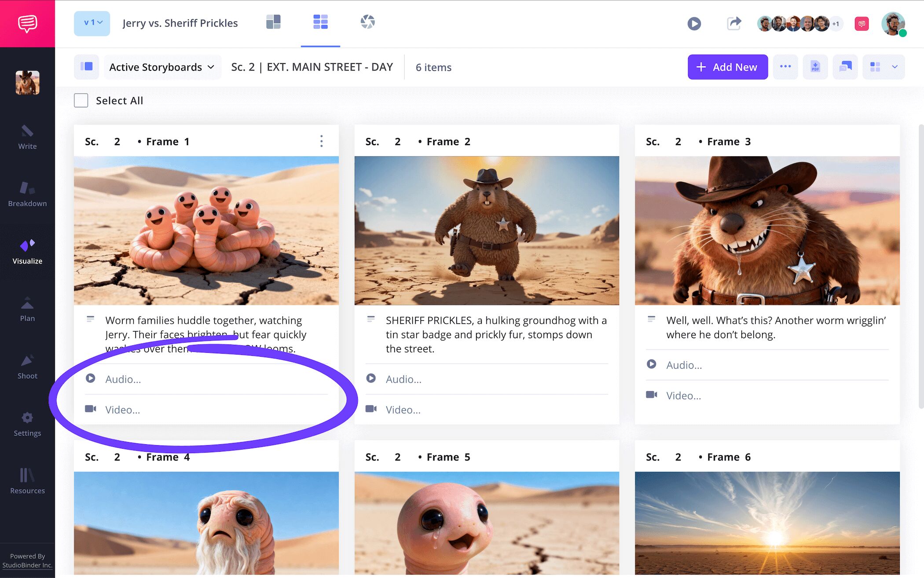This screenshot has height=578, width=924.
Task: Open the v1 version dropdown
Action: [x=92, y=23]
